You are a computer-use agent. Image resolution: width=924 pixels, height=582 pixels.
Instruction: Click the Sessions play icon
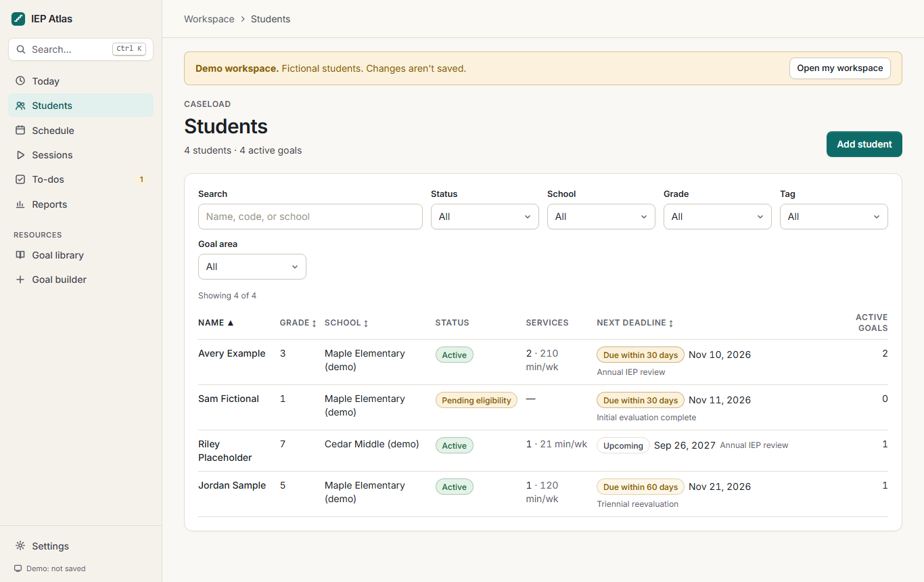[20, 155]
